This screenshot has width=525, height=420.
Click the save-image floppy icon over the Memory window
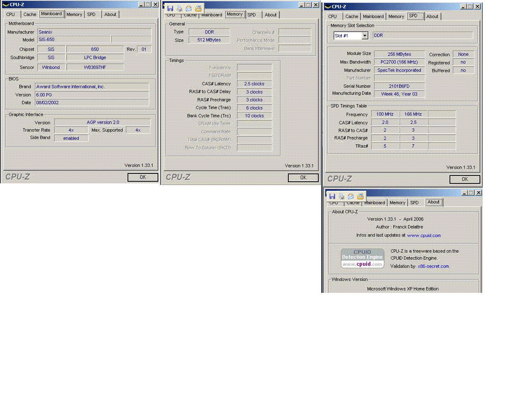tap(170, 9)
